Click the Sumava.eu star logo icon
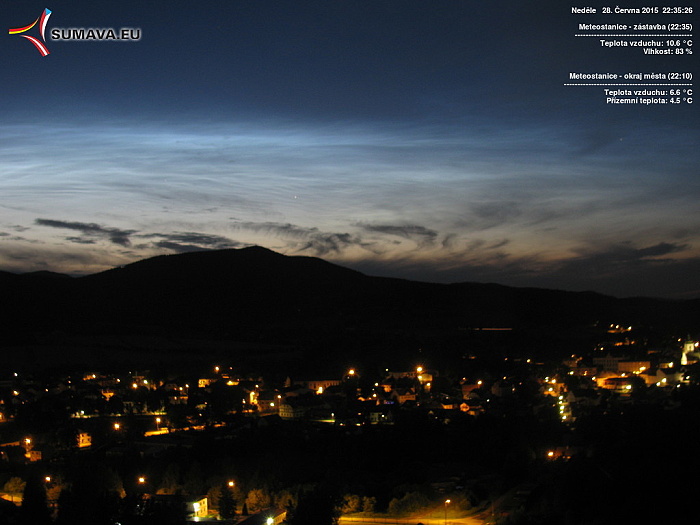 point(31,31)
